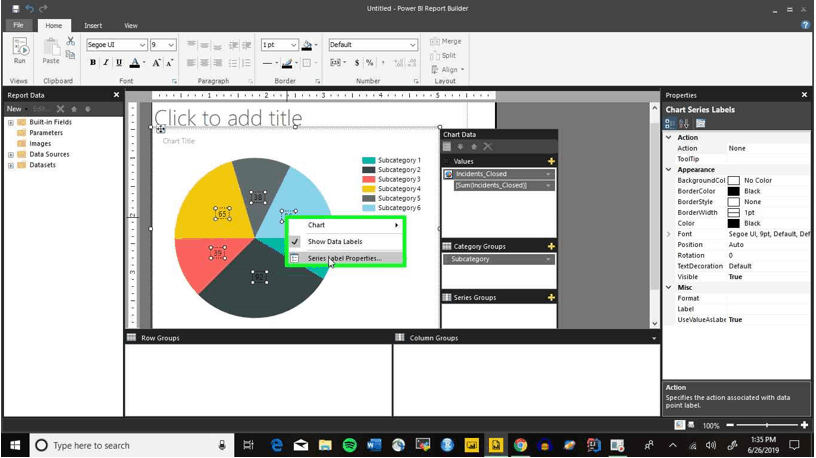The height and width of the screenshot is (458, 816).
Task: Expand the Data Sources tree node
Action: 10,155
